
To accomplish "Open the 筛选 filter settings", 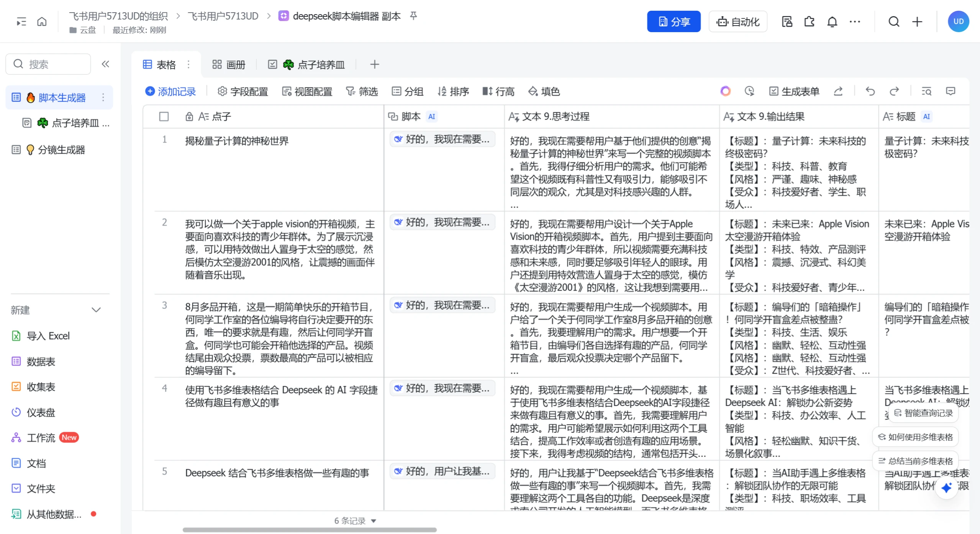I will click(x=362, y=91).
